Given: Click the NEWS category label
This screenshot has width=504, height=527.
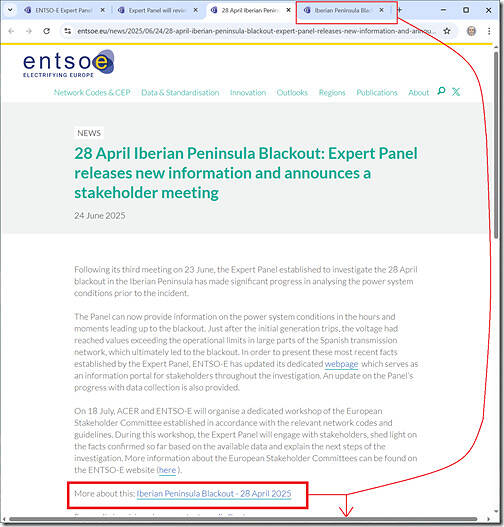Looking at the screenshot, I should (x=89, y=133).
